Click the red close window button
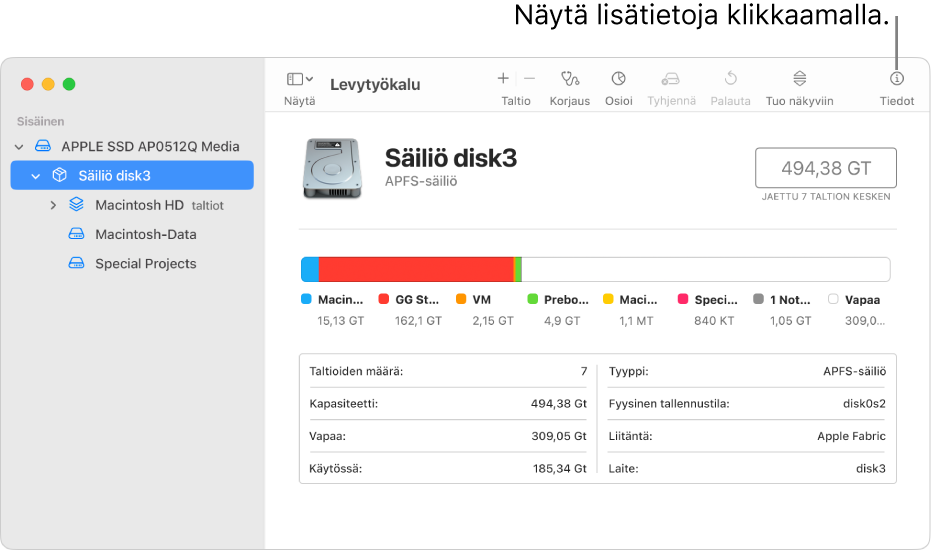Screen dimensions: 931x551 pos(27,84)
